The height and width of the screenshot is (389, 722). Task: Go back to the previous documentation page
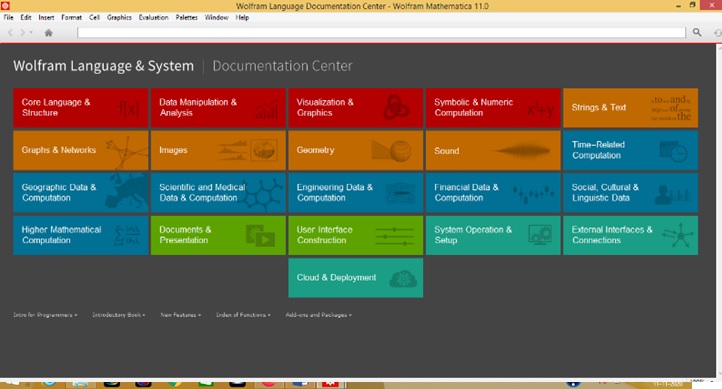pyautogui.click(x=10, y=33)
